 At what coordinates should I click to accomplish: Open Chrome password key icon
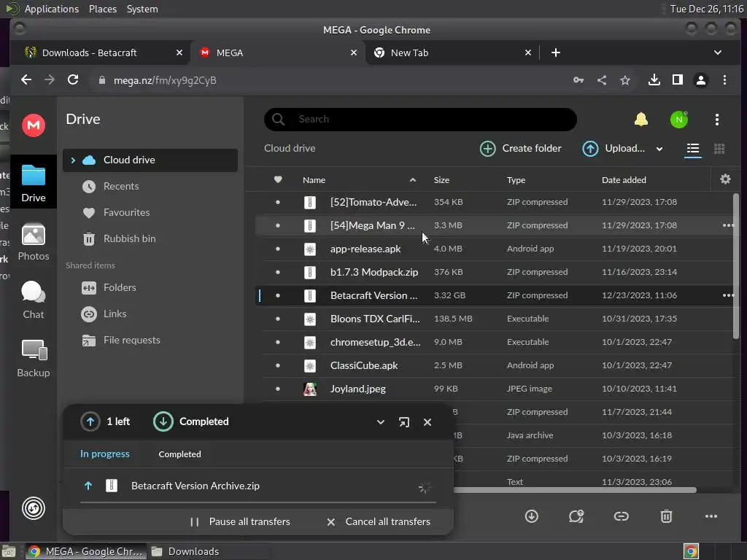tap(578, 80)
